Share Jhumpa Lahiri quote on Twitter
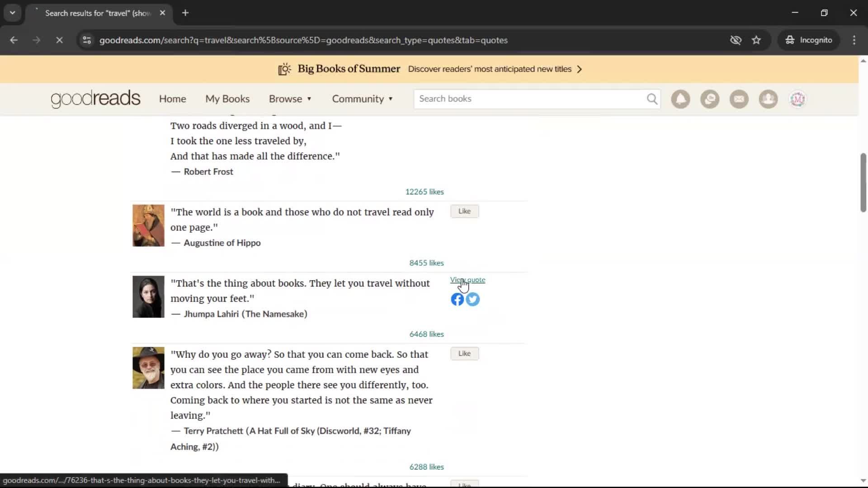 (x=473, y=299)
